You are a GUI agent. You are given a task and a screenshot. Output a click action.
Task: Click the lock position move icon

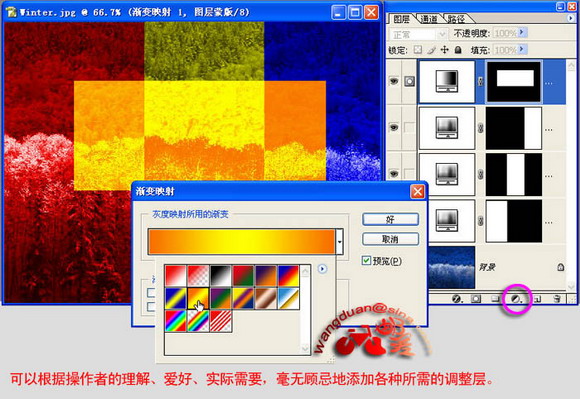point(444,50)
